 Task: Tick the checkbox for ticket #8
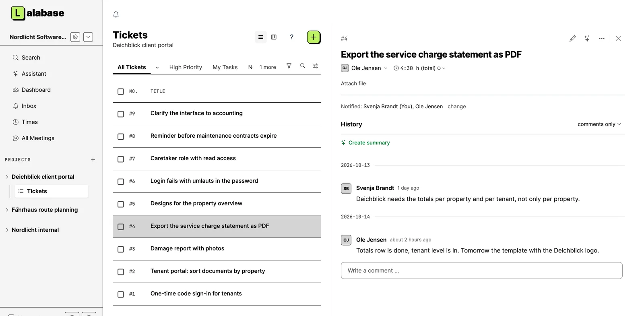(x=121, y=136)
